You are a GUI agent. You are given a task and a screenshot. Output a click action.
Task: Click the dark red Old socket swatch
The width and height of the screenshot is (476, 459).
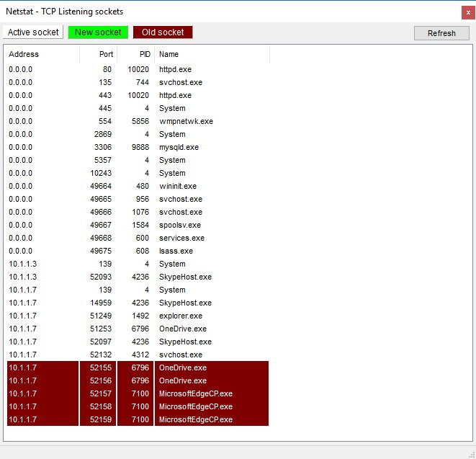(163, 32)
